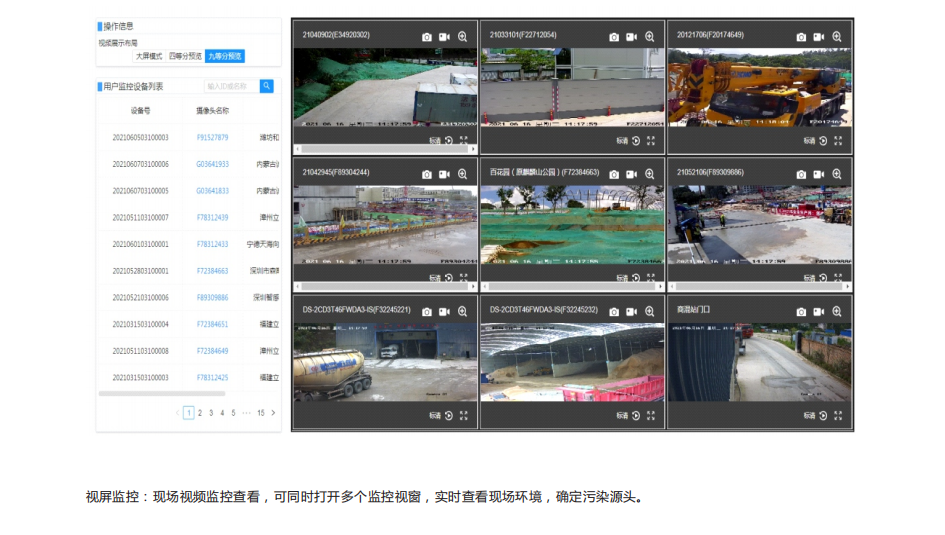Select current page 1 in pagination
This screenshot has width=945, height=535.
189,413
